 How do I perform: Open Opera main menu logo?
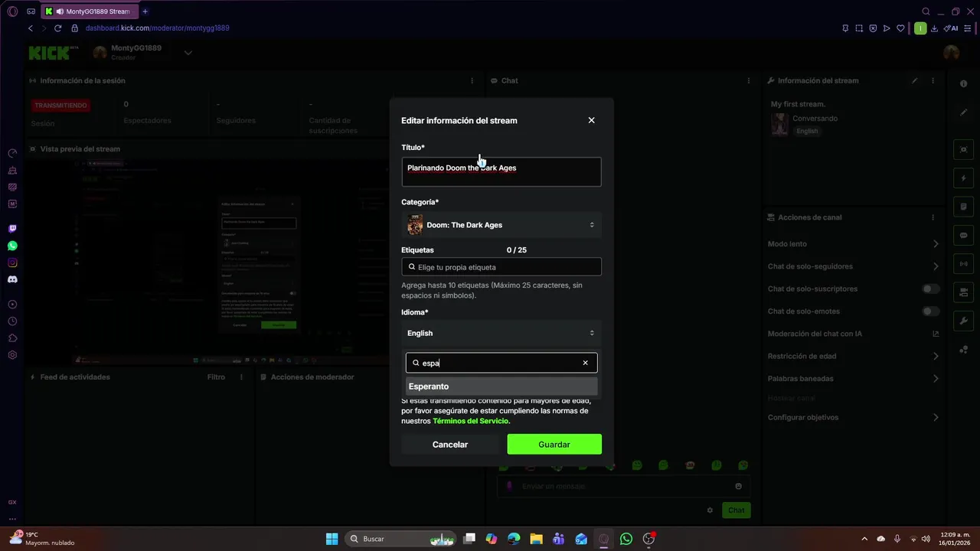11,11
